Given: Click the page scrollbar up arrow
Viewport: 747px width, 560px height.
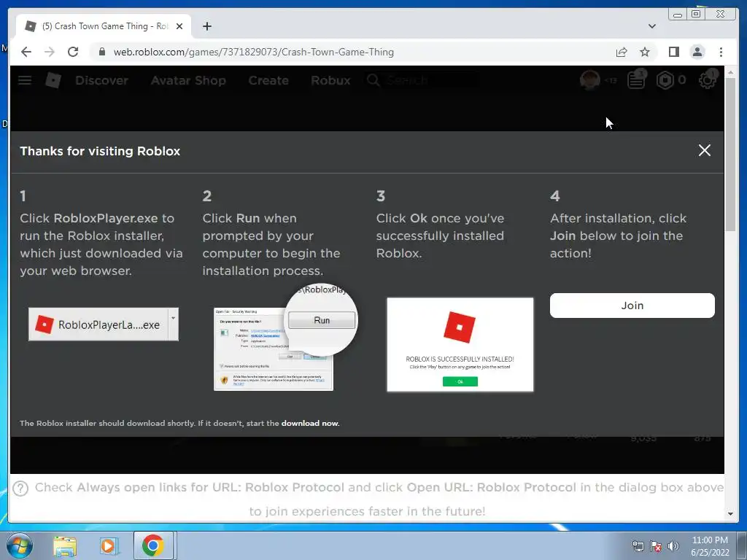Looking at the screenshot, I should coord(731,72).
